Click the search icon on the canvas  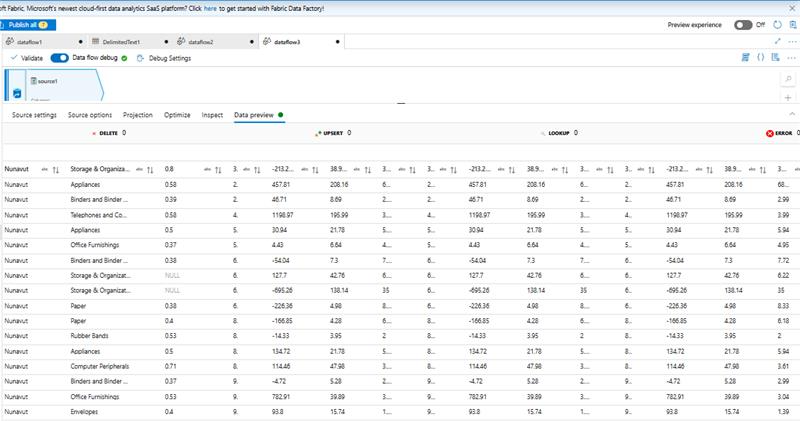788,79
